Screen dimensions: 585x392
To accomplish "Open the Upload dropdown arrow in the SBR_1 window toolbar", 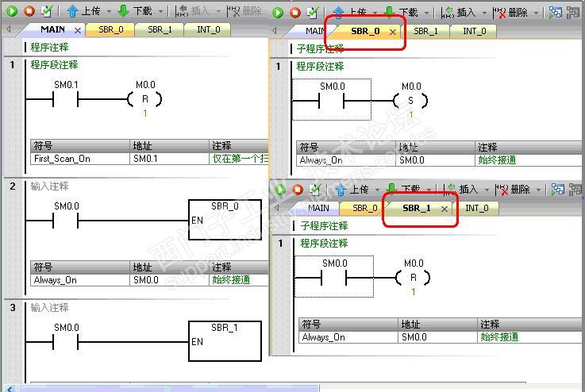I will 377,190.
